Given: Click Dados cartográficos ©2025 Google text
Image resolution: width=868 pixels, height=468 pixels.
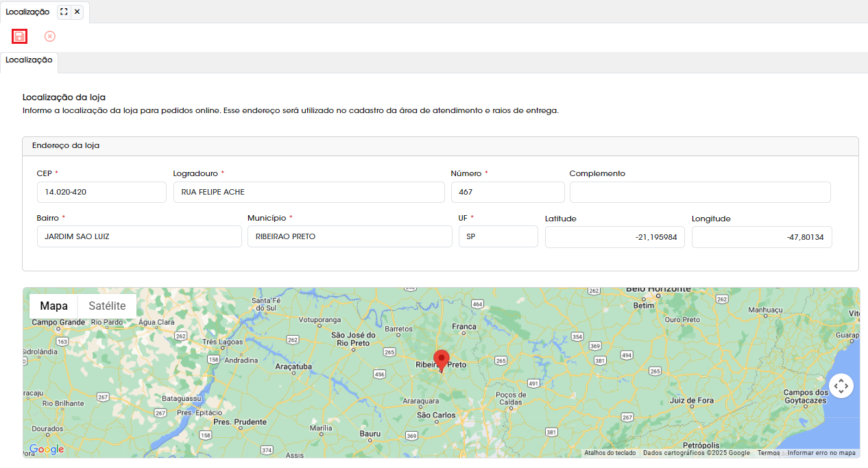Looking at the screenshot, I should 697,453.
